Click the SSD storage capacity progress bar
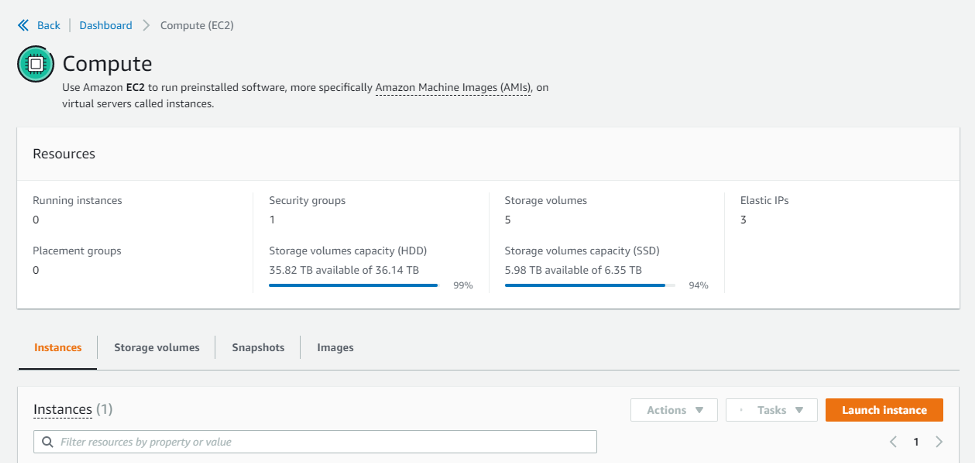Screen dimensions: 977x464 [x=589, y=285]
